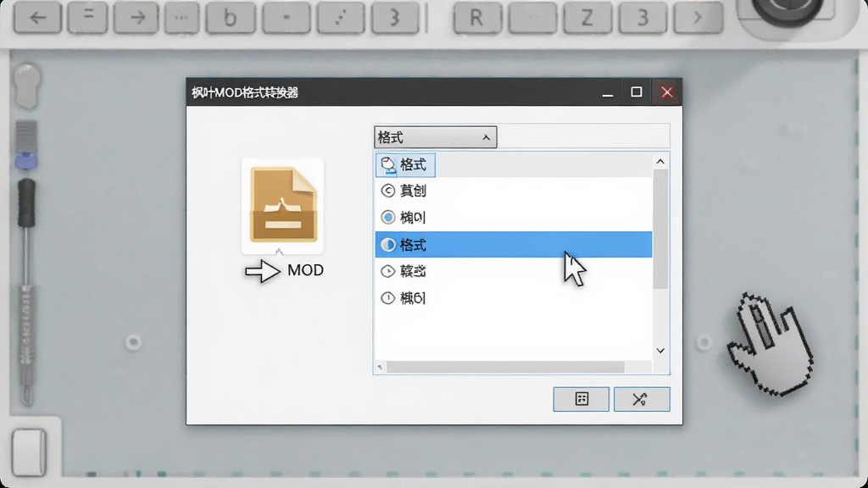Click the white square button at bottom left
Viewport: 868px width, 488px height.
click(x=29, y=452)
